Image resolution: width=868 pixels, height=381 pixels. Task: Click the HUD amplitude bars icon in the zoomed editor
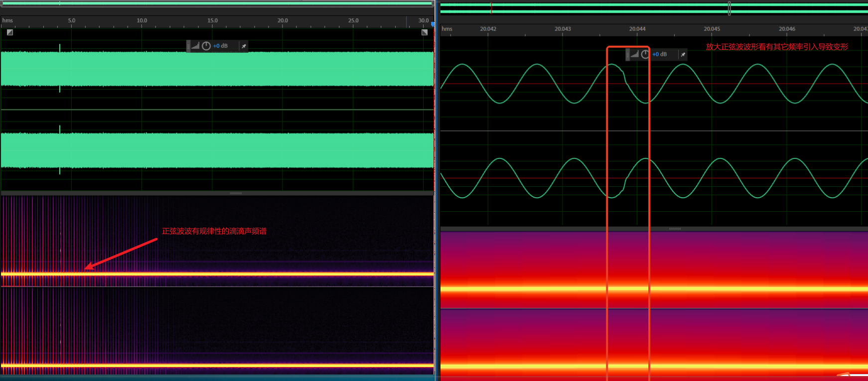[x=635, y=54]
